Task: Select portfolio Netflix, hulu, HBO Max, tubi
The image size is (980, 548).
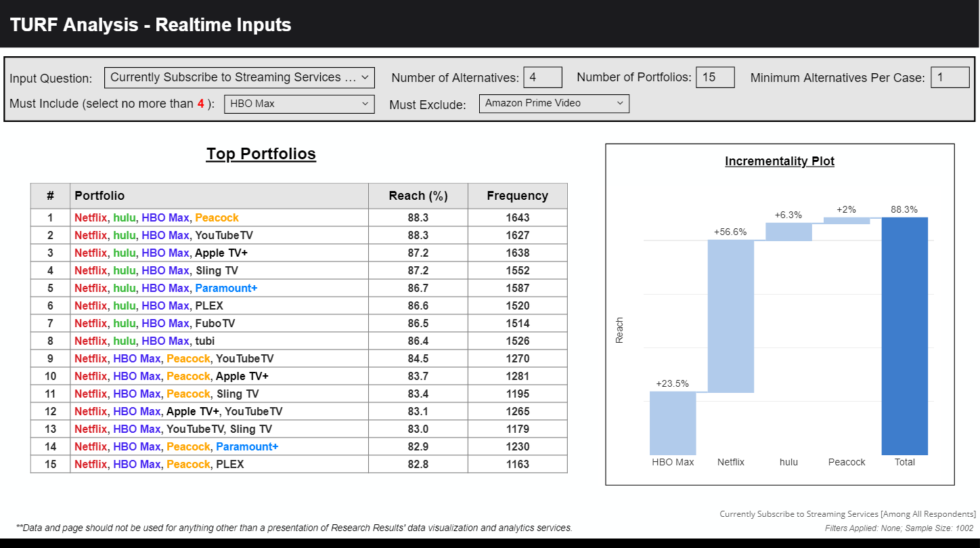Action: click(x=299, y=341)
